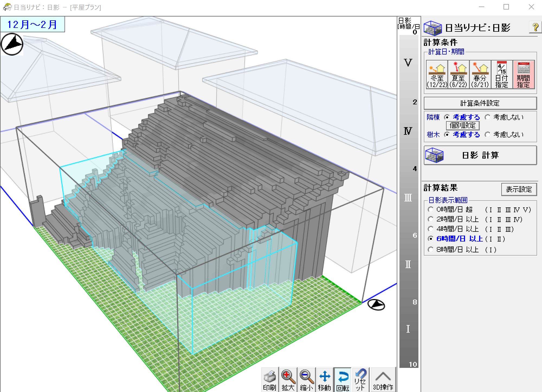Select the 冬至 (12/22) winter solstice icon

click(437, 75)
